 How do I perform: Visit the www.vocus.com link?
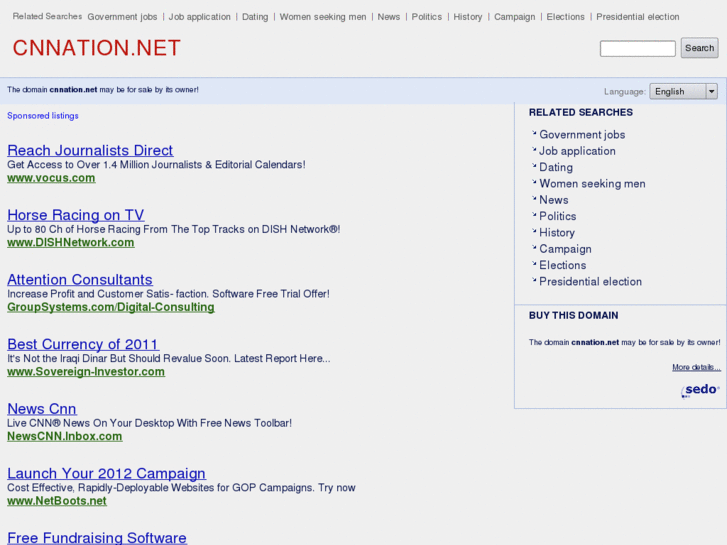coord(51,178)
